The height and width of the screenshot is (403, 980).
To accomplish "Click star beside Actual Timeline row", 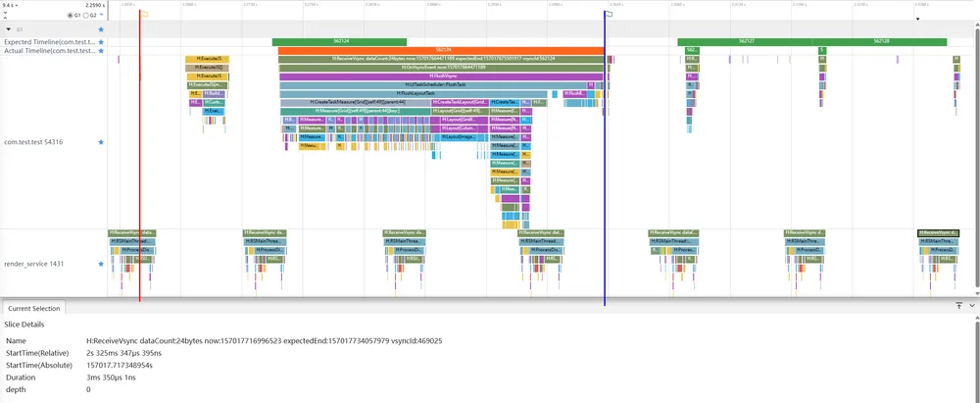I will [x=101, y=50].
